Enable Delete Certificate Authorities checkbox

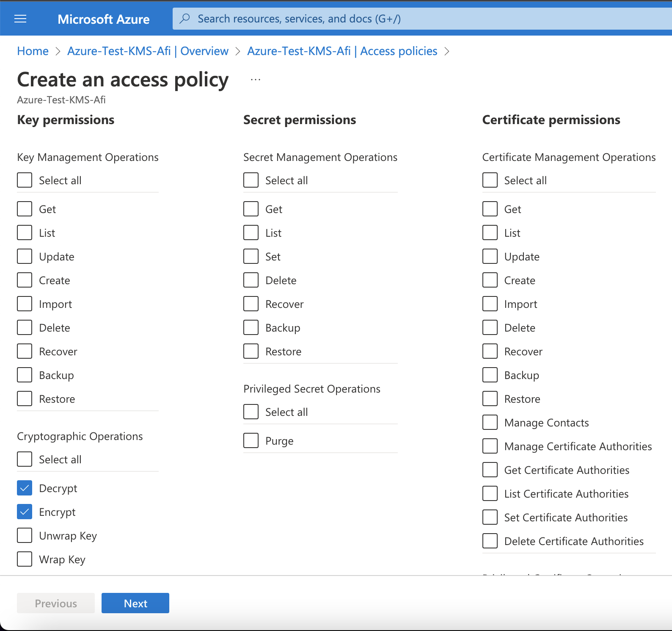pos(490,541)
